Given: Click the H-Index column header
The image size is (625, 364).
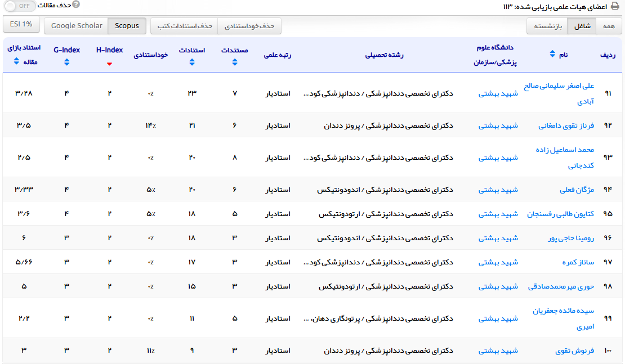Looking at the screenshot, I should pyautogui.click(x=109, y=50).
